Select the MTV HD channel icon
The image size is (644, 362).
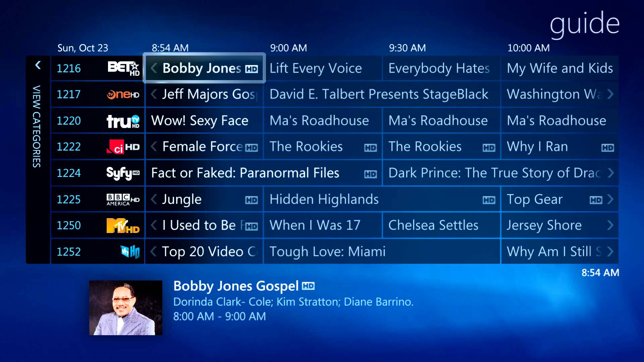tap(123, 225)
